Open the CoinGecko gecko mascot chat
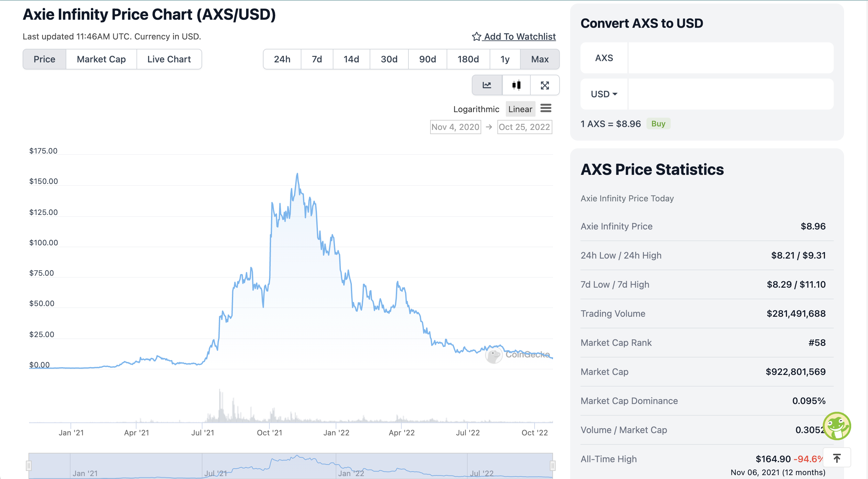The height and width of the screenshot is (479, 868). point(837,426)
